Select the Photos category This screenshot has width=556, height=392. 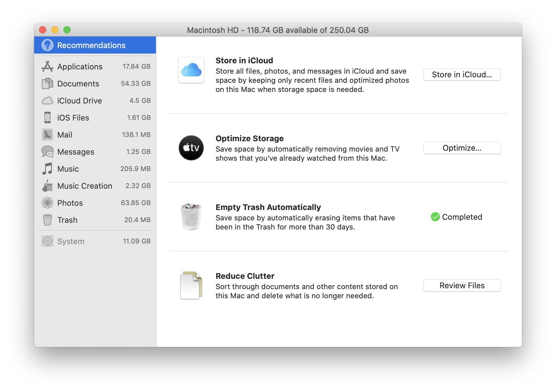click(x=95, y=203)
